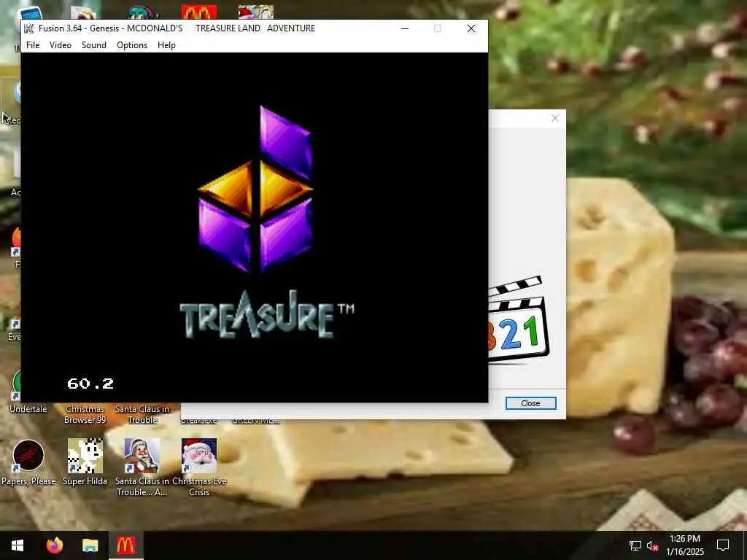
Task: Minimize the Fusion emulator window
Action: [405, 28]
